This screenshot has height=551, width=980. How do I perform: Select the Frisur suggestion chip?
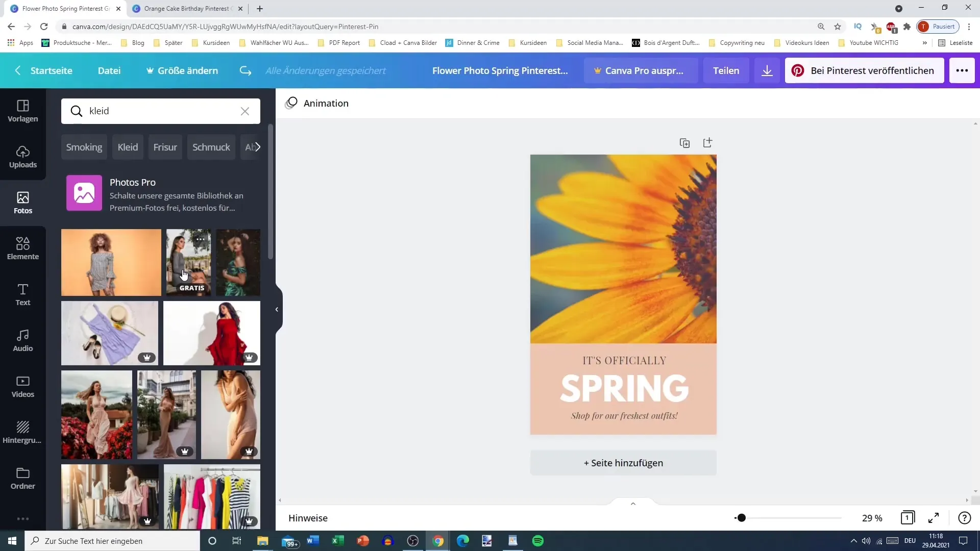165,147
